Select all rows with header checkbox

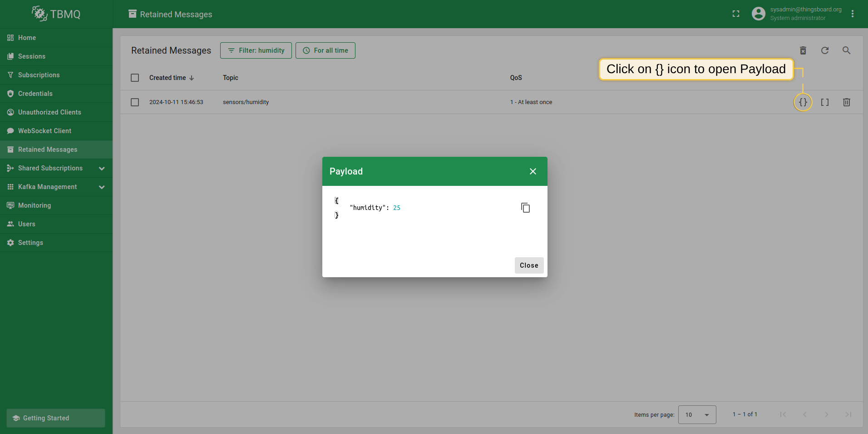point(135,78)
